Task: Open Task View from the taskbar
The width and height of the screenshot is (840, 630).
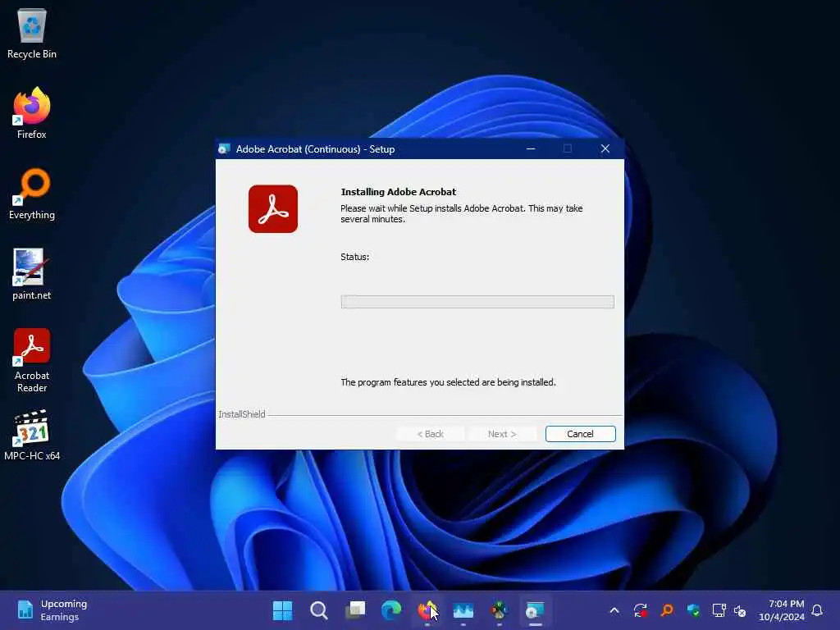Action: (x=354, y=610)
